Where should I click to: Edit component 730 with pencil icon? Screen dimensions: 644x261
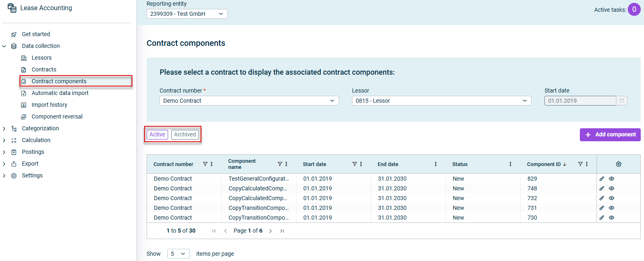point(602,218)
